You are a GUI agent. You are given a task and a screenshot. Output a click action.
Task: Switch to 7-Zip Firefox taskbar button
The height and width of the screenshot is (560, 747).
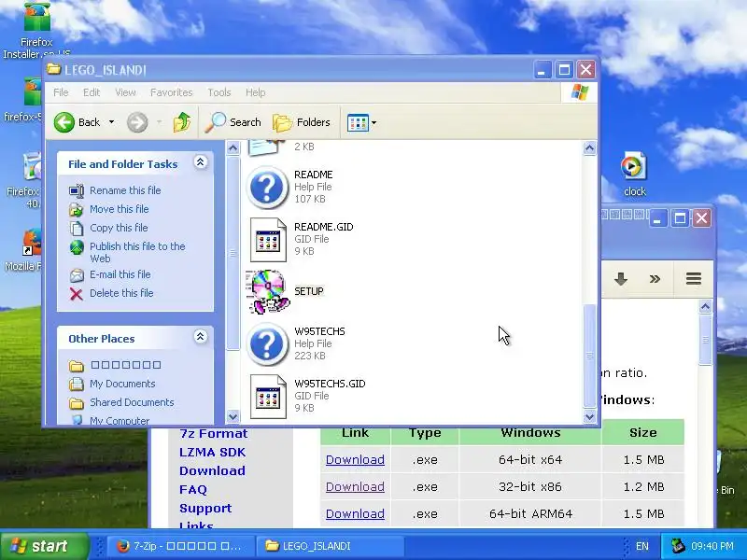point(179,546)
